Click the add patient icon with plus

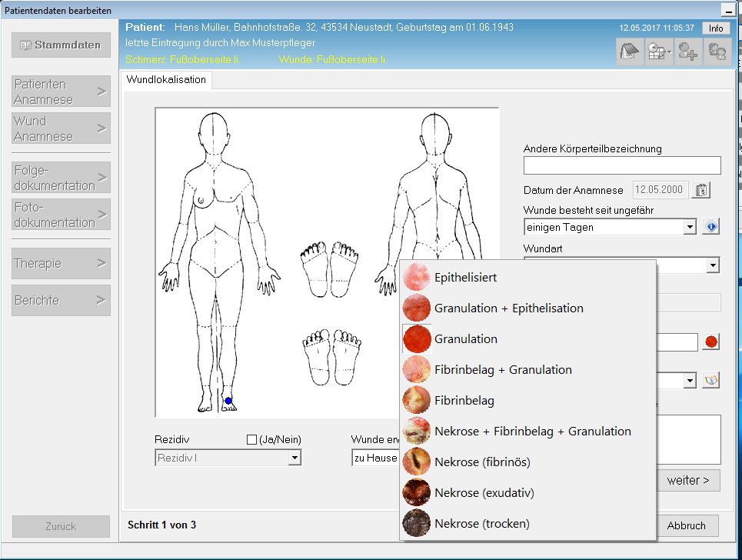pyautogui.click(x=688, y=52)
